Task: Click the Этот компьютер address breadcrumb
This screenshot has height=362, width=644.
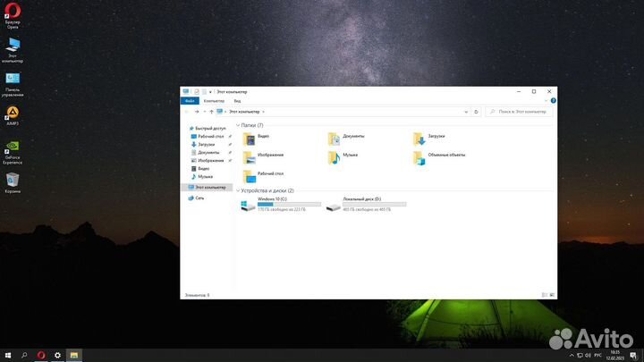Action: [x=244, y=112]
